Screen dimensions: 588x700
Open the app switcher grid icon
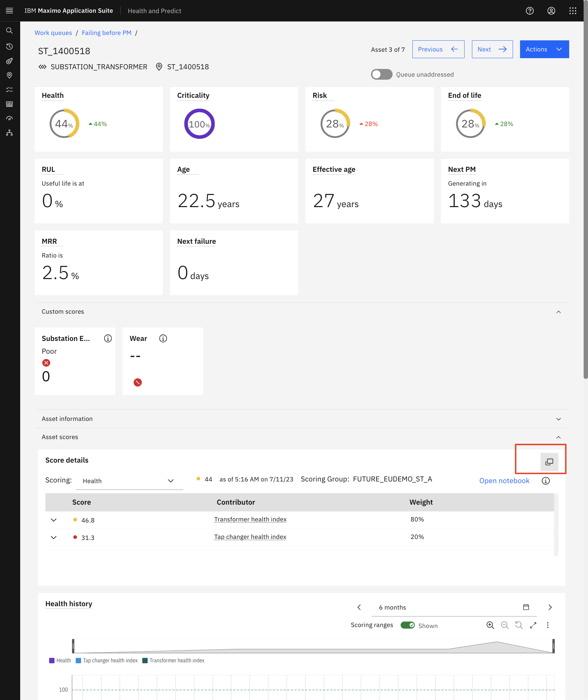point(573,11)
